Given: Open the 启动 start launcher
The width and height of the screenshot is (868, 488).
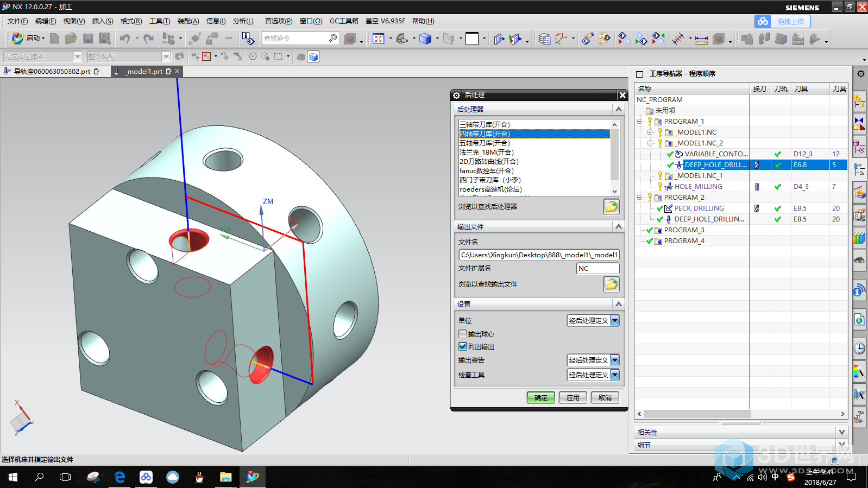Looking at the screenshot, I should (x=28, y=38).
